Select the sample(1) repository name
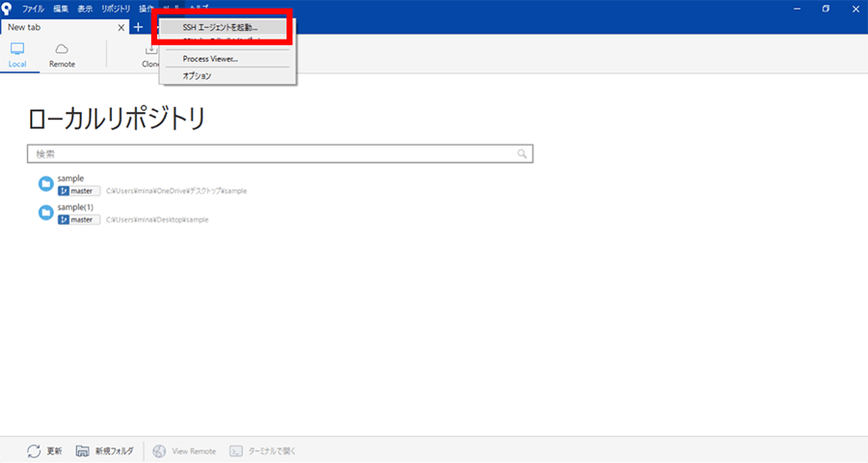The height and width of the screenshot is (463, 868). pyautogui.click(x=75, y=207)
